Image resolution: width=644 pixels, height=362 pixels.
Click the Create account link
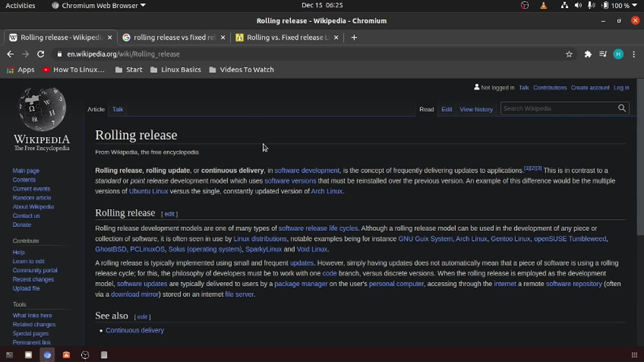click(x=590, y=87)
